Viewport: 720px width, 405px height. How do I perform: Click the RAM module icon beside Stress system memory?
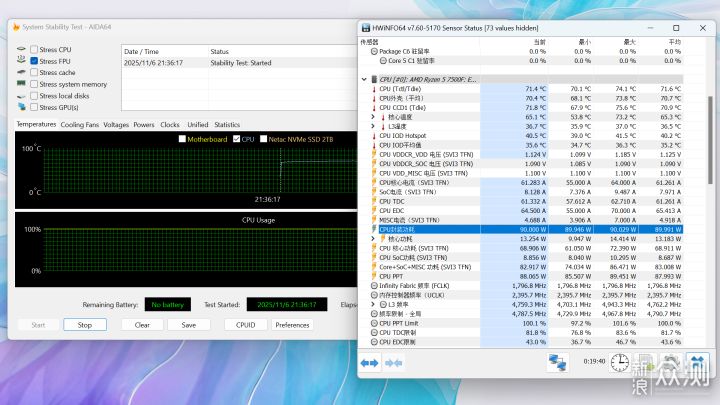click(x=21, y=84)
